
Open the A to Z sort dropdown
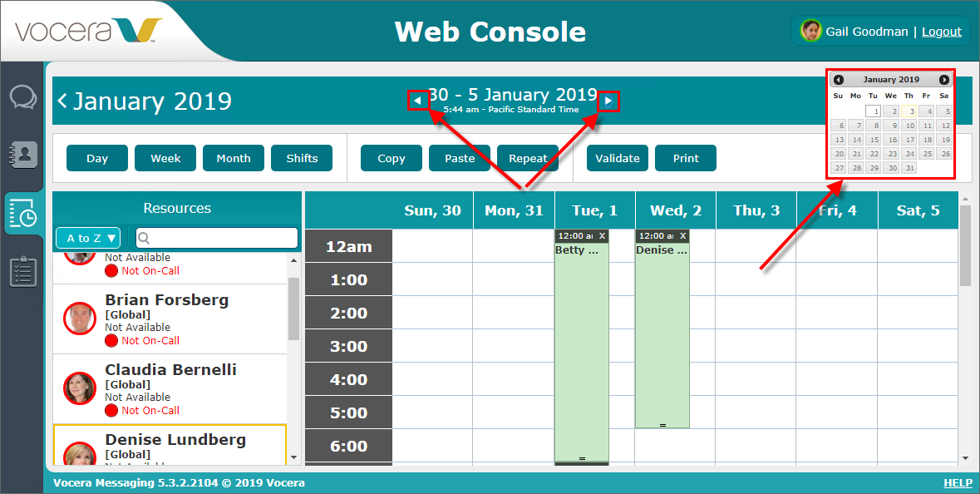[x=88, y=239]
